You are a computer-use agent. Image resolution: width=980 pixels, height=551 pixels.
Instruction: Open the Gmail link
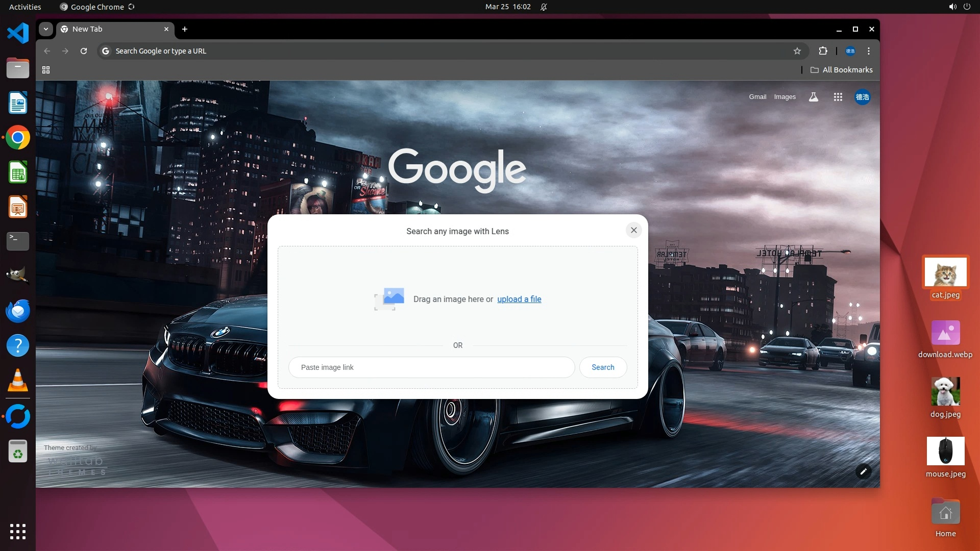click(757, 97)
